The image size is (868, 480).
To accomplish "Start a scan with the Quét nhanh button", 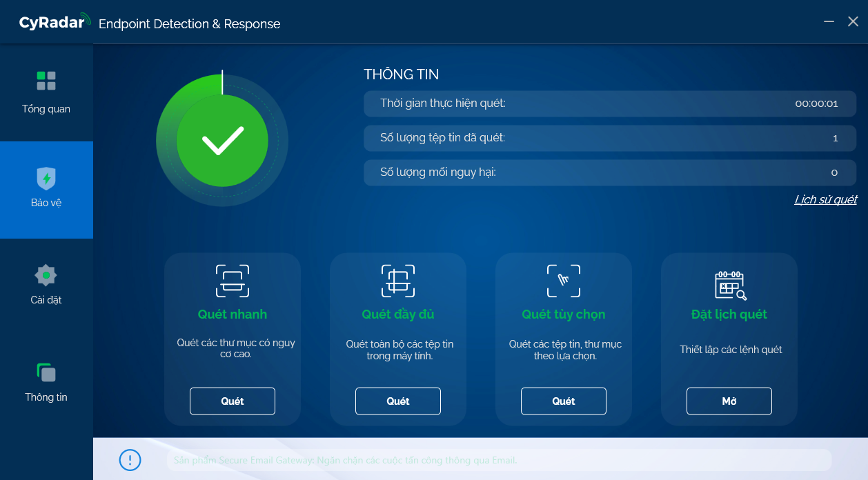I will [233, 401].
